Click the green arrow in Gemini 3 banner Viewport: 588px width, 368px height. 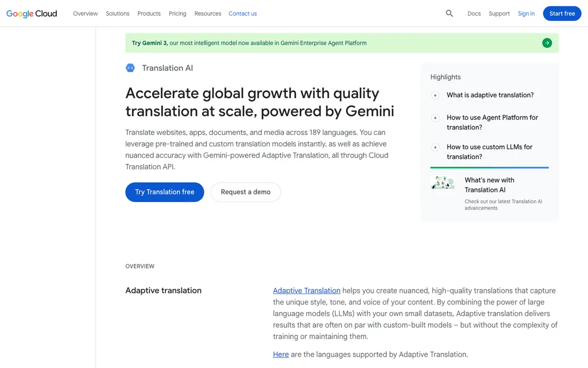pyautogui.click(x=547, y=43)
